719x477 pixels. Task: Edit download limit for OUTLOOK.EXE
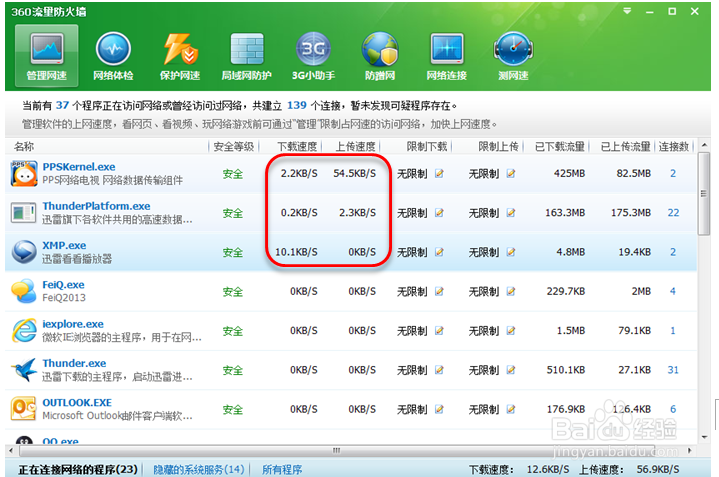tap(439, 409)
